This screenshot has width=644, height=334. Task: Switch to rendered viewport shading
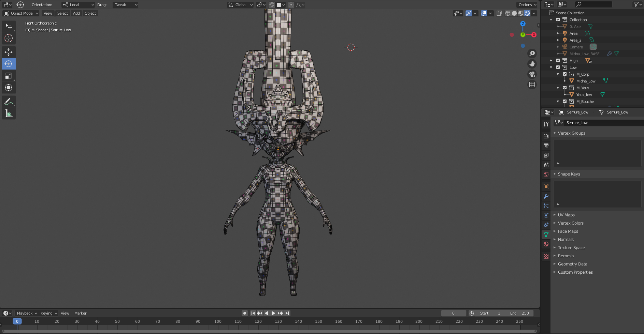click(527, 13)
